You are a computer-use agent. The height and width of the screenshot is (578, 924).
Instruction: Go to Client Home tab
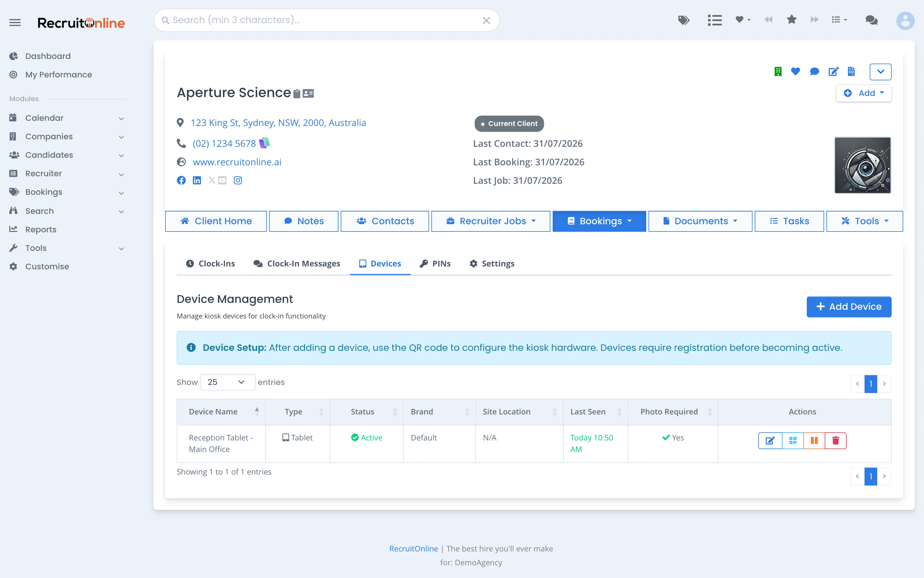pyautogui.click(x=216, y=221)
